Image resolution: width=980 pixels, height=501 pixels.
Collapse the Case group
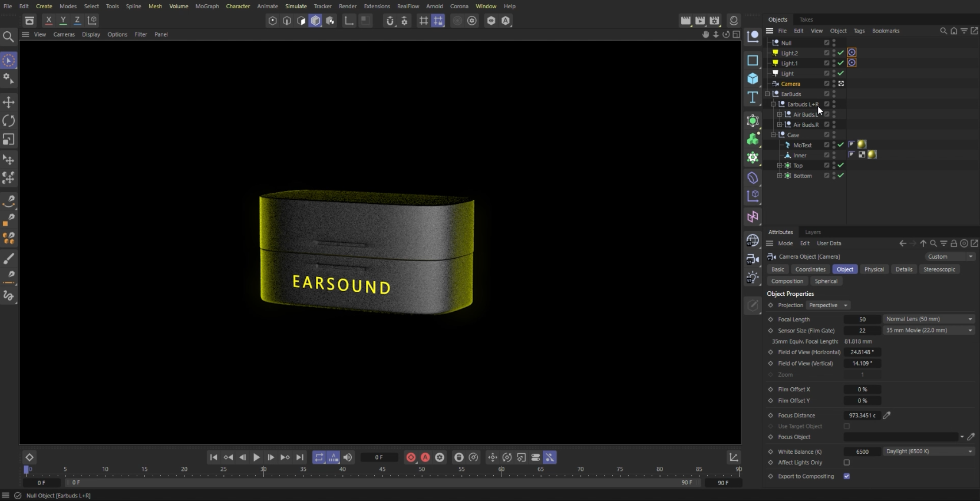tap(773, 135)
